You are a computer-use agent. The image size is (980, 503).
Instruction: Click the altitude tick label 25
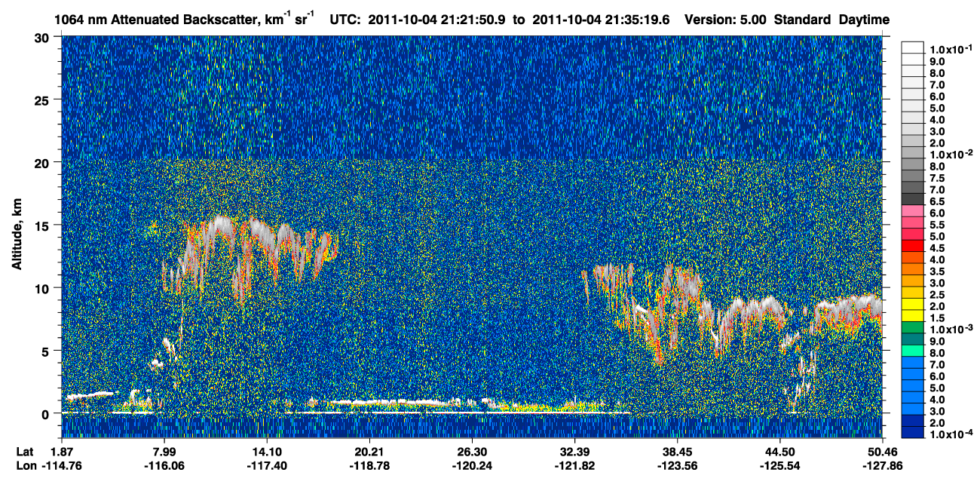pos(42,100)
